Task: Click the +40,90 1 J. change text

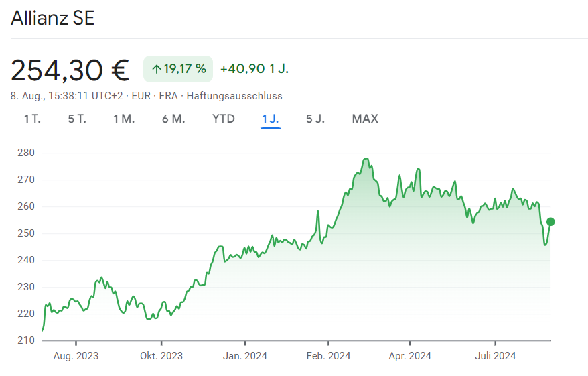Action: click(x=254, y=69)
